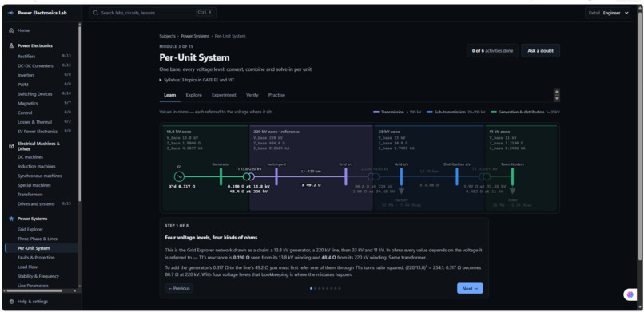The height and width of the screenshot is (312, 644).
Task: Click the Power Electronics section flask icon
Action: click(x=11, y=46)
